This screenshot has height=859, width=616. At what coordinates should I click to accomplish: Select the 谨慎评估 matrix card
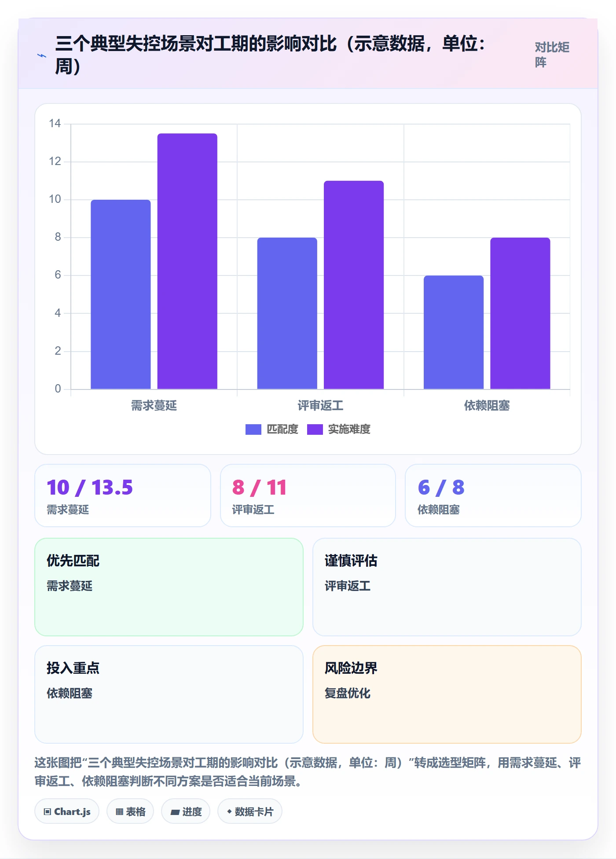(447, 587)
